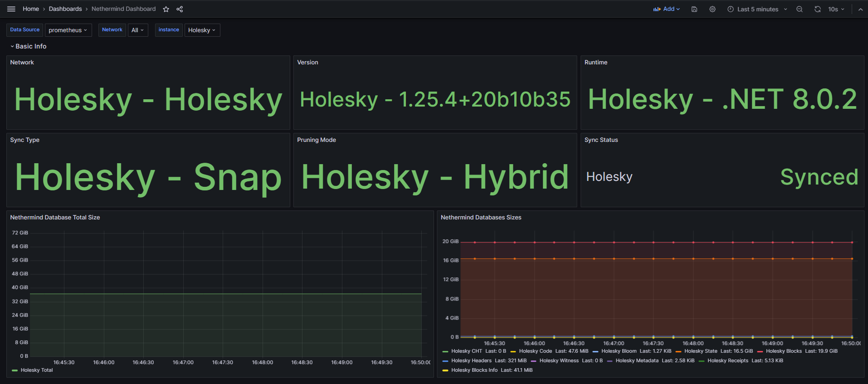
Task: Open the Network variable All dropdown
Action: point(137,30)
